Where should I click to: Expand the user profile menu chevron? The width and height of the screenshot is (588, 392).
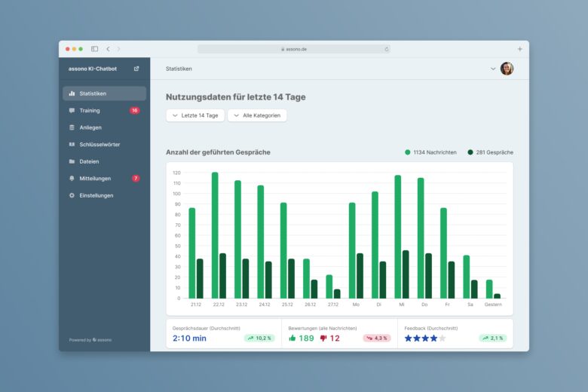pyautogui.click(x=493, y=69)
